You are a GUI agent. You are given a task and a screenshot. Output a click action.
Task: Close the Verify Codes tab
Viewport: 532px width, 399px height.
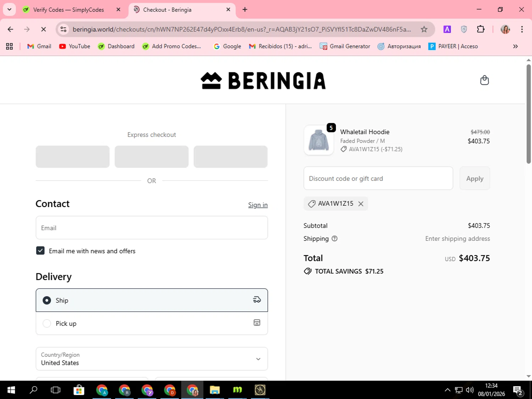(118, 10)
